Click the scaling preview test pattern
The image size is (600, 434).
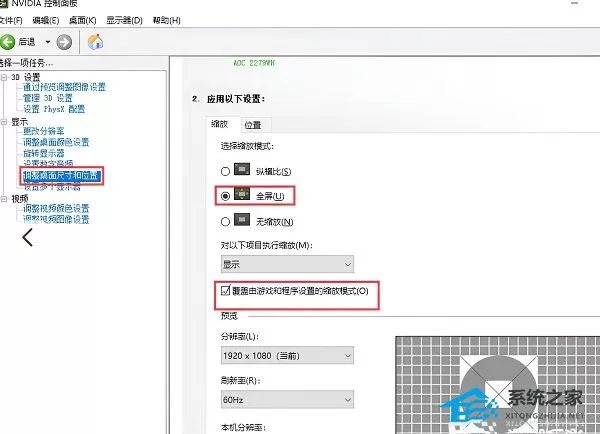point(497,385)
